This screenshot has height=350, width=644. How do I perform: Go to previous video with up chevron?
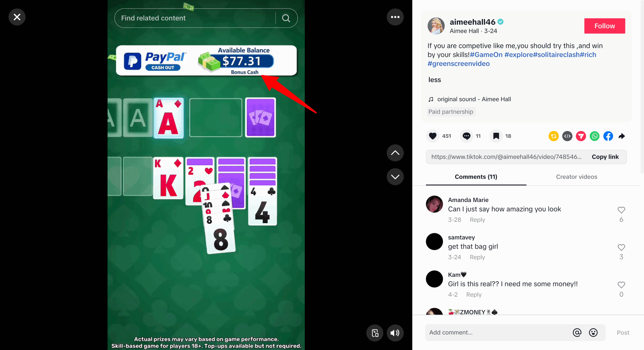coord(395,153)
